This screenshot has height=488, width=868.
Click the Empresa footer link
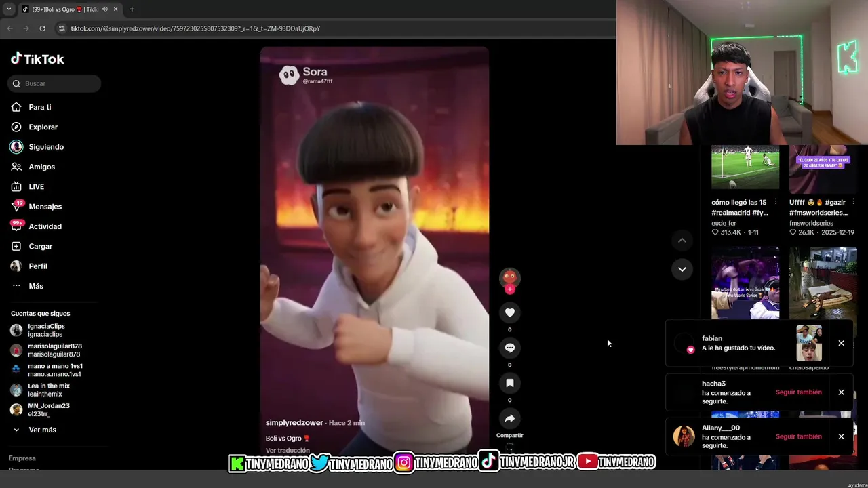[x=22, y=458]
